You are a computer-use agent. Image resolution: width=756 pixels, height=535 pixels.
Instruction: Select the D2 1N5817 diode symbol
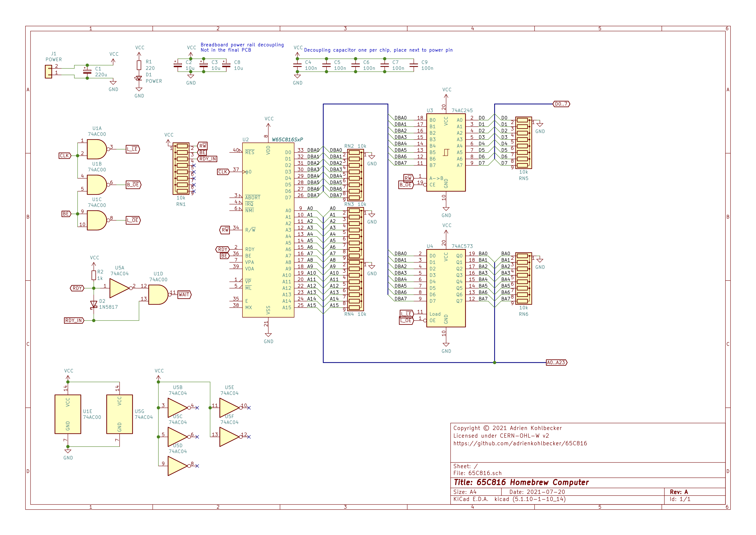(94, 304)
